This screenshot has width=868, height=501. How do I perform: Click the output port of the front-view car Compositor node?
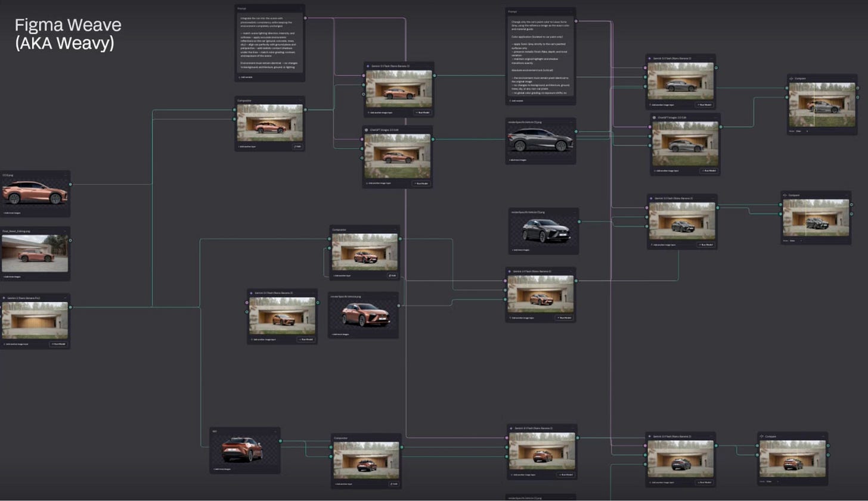[x=400, y=239]
